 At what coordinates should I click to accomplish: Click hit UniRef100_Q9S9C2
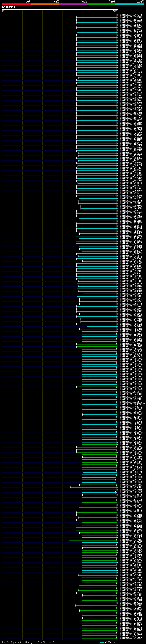(x=131, y=261)
